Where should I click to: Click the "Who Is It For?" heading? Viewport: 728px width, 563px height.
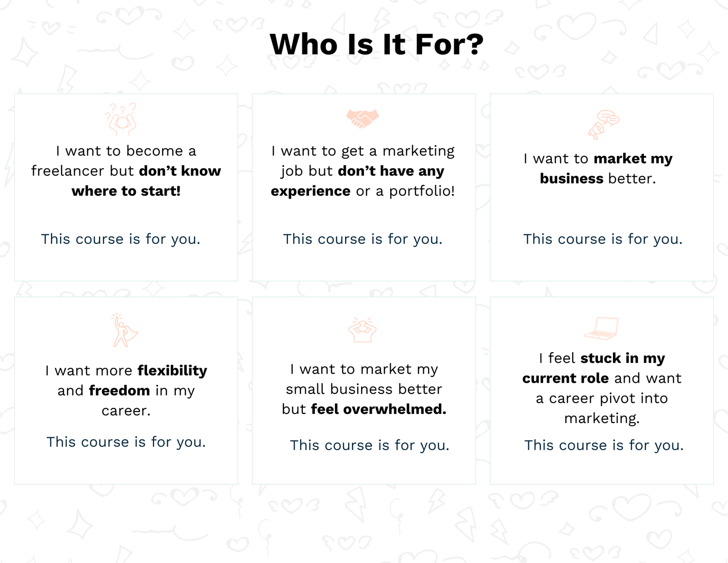[377, 45]
